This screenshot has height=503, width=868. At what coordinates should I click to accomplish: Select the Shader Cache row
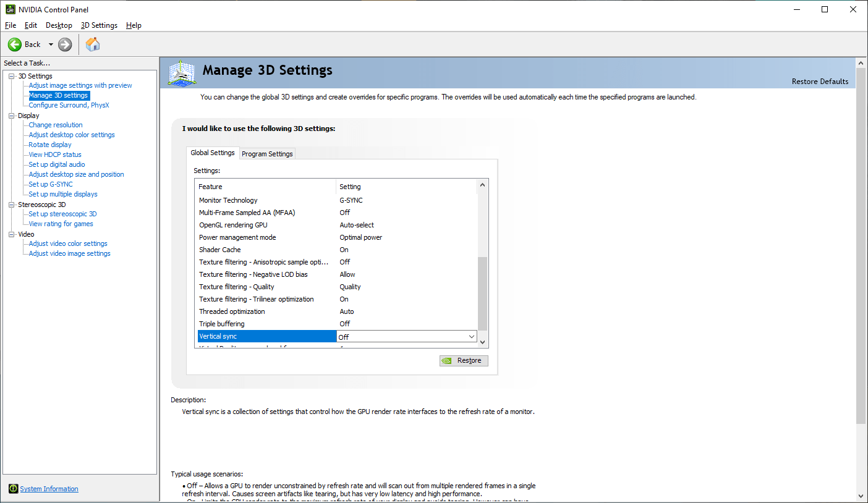pos(337,250)
